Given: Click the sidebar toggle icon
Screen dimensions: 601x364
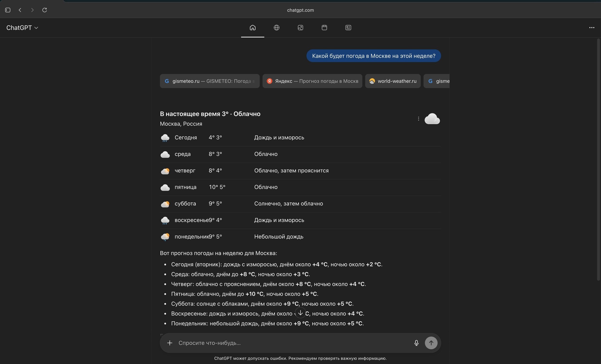Looking at the screenshot, I should click(x=7, y=10).
